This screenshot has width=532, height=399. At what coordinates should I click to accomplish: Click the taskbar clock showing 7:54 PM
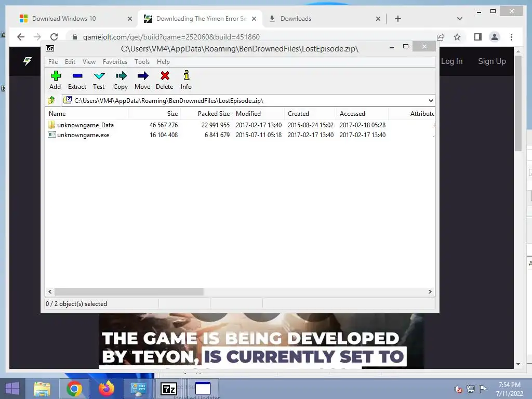click(509, 389)
